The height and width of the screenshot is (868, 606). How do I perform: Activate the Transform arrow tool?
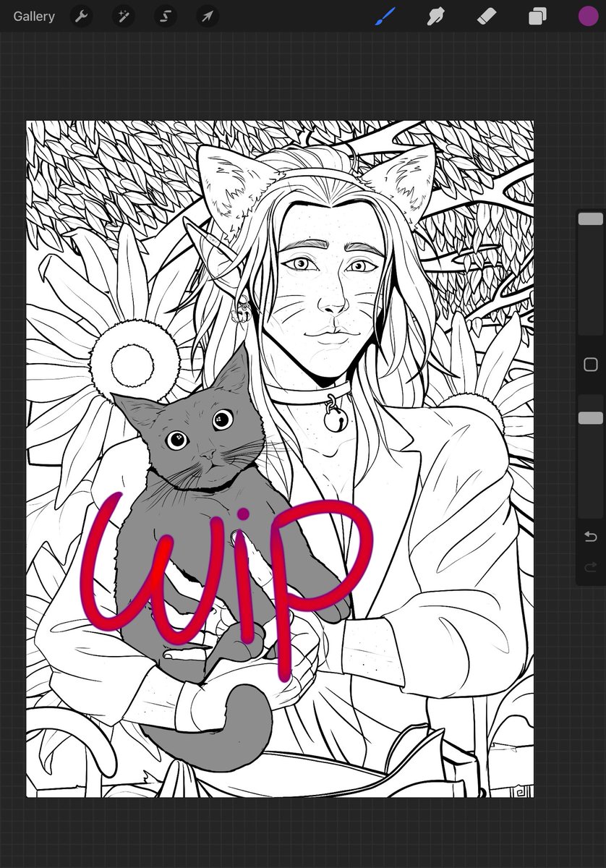pos(208,16)
